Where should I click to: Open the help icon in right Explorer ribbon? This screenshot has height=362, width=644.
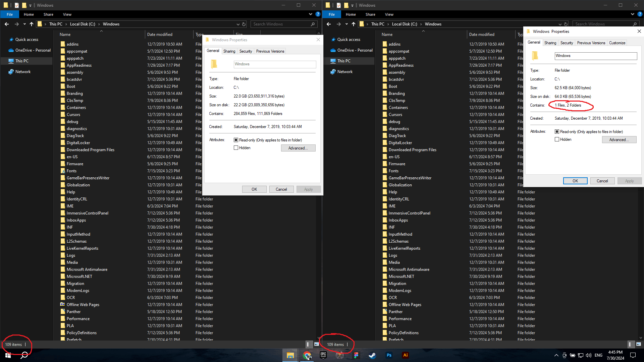(x=640, y=14)
